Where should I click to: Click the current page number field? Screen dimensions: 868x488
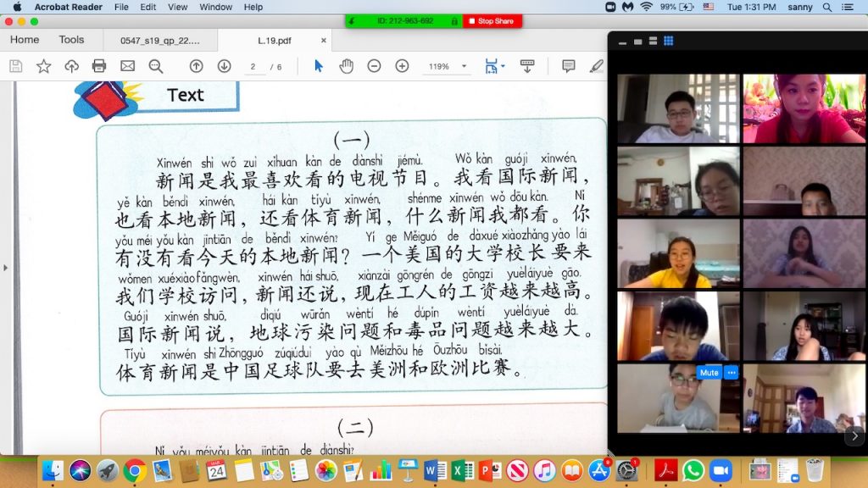tap(253, 66)
